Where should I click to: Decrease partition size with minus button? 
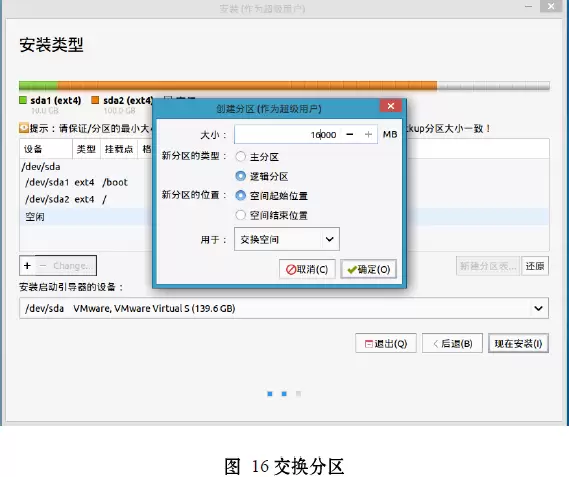pyautogui.click(x=350, y=135)
